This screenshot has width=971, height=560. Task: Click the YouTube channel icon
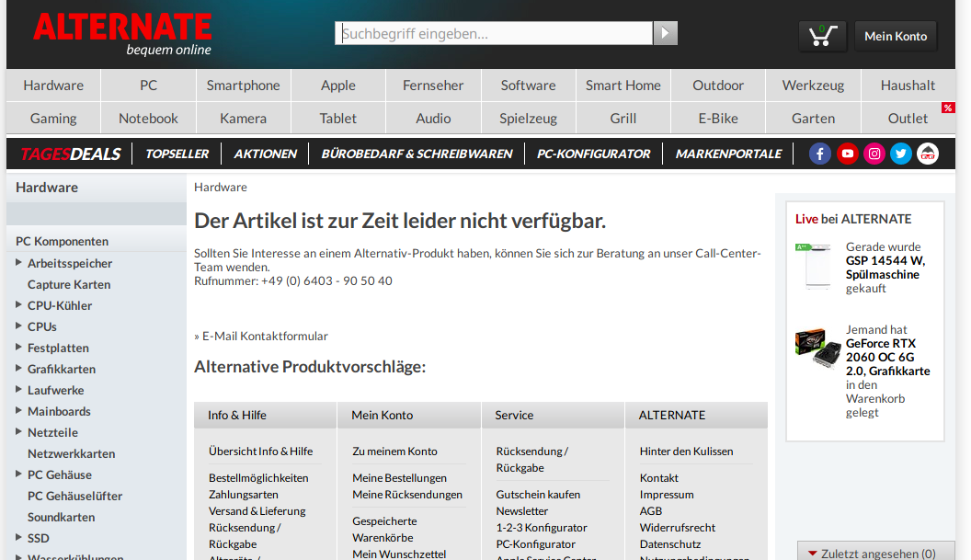tap(847, 154)
